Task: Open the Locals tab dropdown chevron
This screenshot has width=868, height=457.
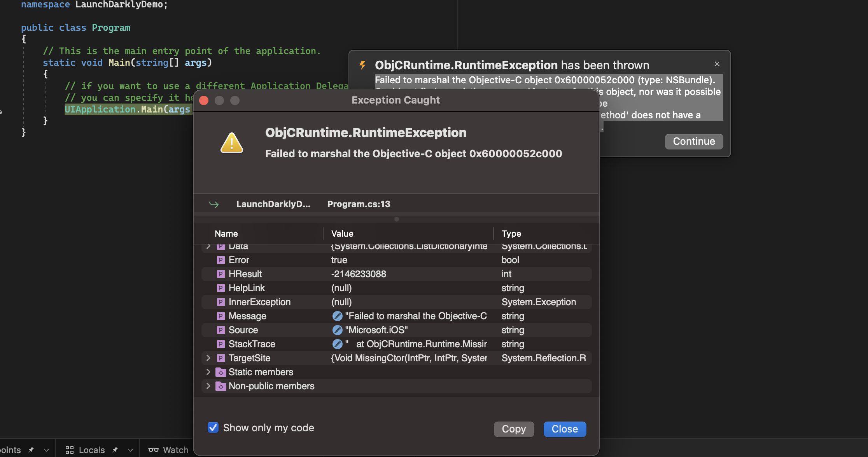Action: click(129, 450)
